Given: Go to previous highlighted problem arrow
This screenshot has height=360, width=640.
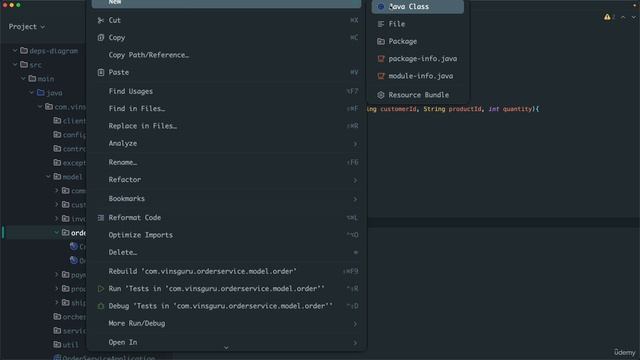Looking at the screenshot, I should click(x=623, y=17).
